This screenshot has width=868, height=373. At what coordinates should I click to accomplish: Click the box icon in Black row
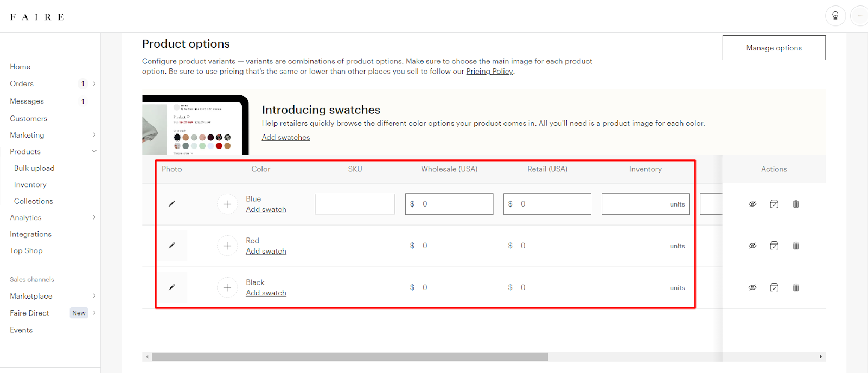774,288
